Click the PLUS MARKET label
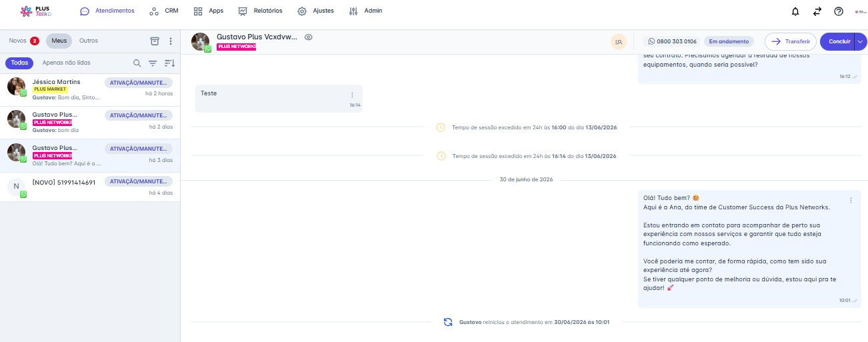The height and width of the screenshot is (342, 868). point(50,89)
